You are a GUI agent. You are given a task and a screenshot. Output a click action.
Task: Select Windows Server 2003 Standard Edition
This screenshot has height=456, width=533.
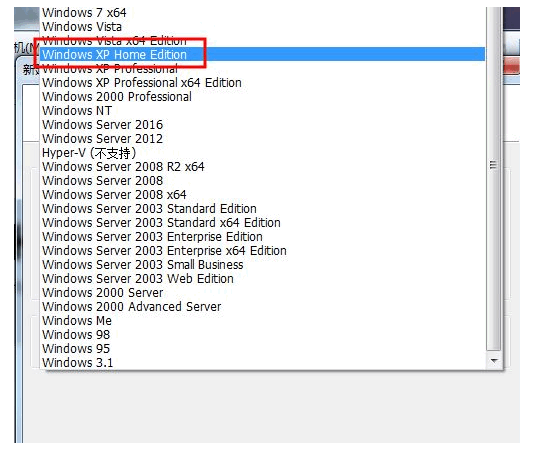click(263, 208)
